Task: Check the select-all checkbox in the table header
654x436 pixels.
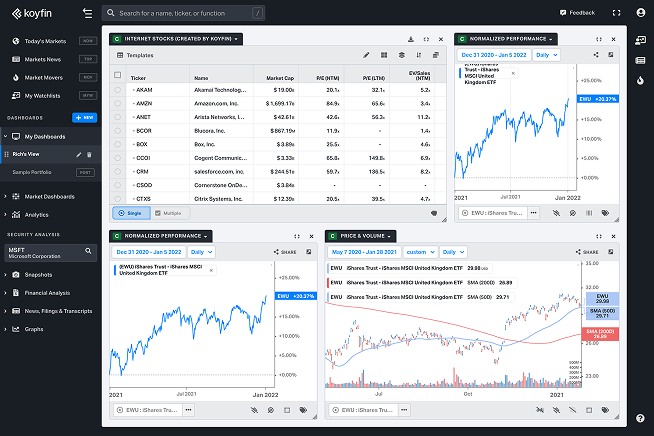Action: point(117,76)
